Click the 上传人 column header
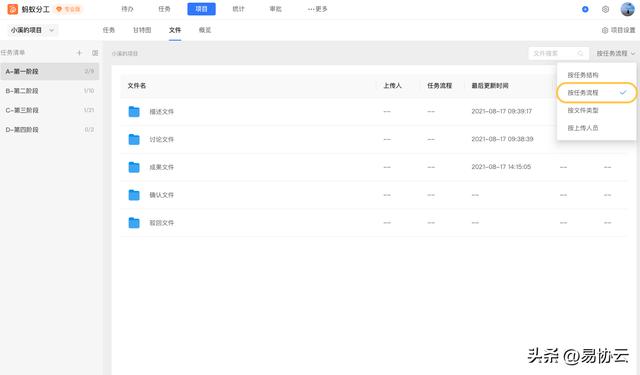The width and height of the screenshot is (640, 375). tap(392, 86)
